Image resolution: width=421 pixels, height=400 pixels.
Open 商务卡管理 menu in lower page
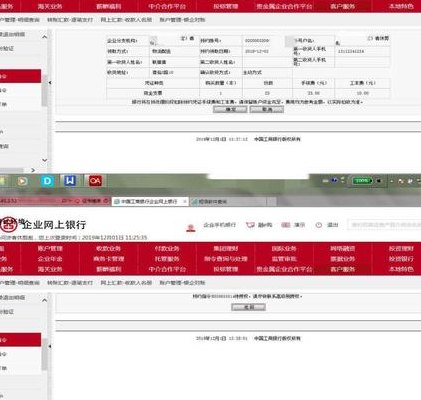(x=108, y=259)
